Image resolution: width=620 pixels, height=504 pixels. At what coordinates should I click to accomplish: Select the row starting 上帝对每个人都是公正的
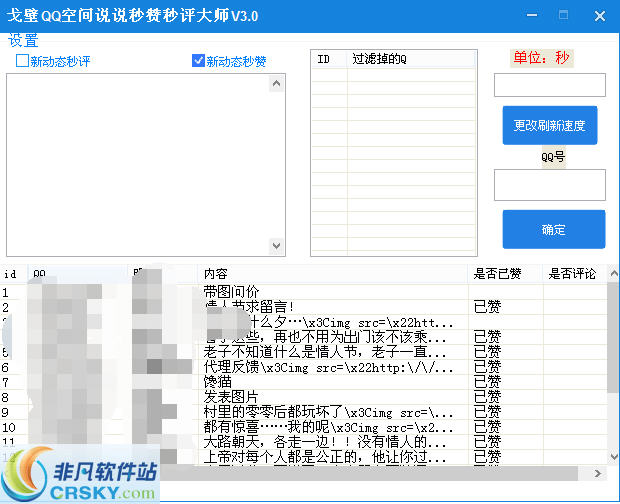tap(303, 457)
